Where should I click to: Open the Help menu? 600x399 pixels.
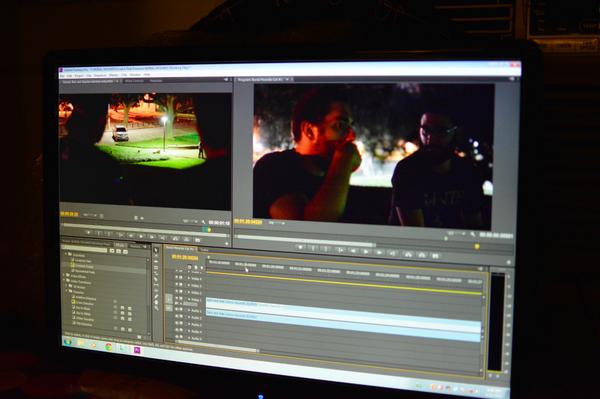[x=147, y=75]
